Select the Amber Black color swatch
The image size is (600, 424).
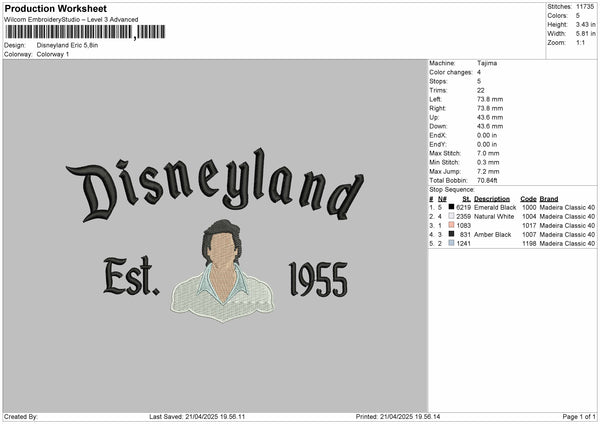pyautogui.click(x=452, y=234)
